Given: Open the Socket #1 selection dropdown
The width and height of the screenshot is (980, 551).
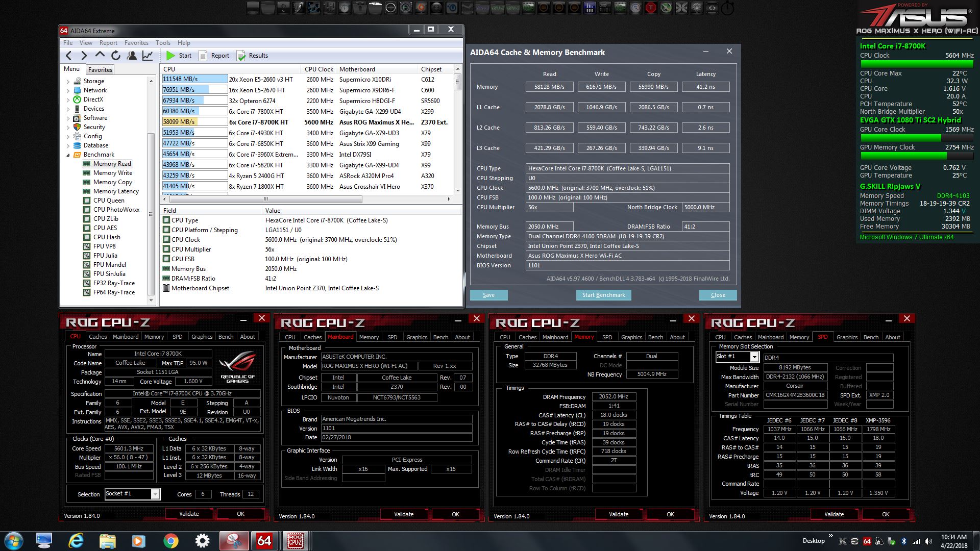Looking at the screenshot, I should point(155,494).
